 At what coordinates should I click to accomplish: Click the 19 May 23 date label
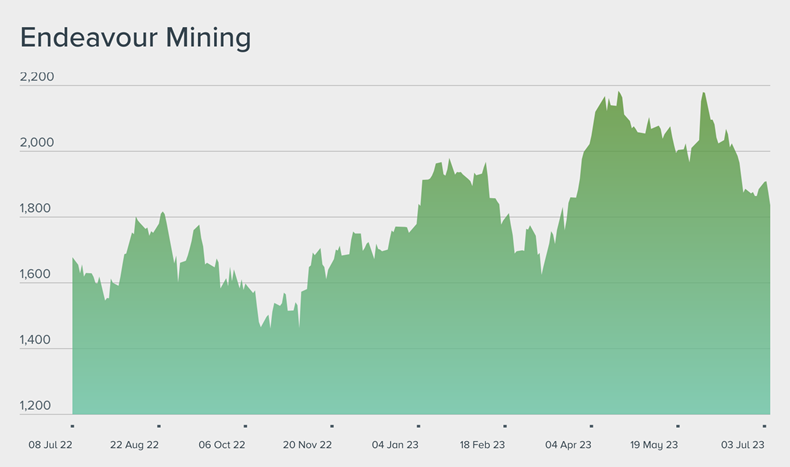(654, 445)
